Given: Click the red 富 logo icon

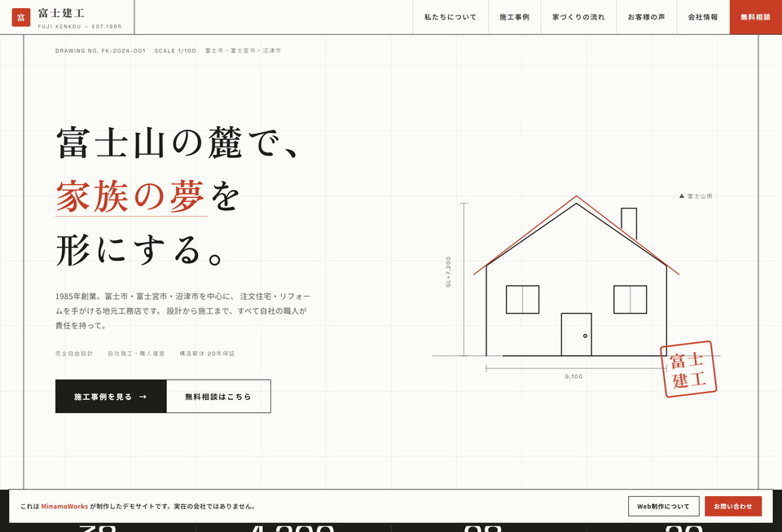Looking at the screenshot, I should click(x=21, y=17).
